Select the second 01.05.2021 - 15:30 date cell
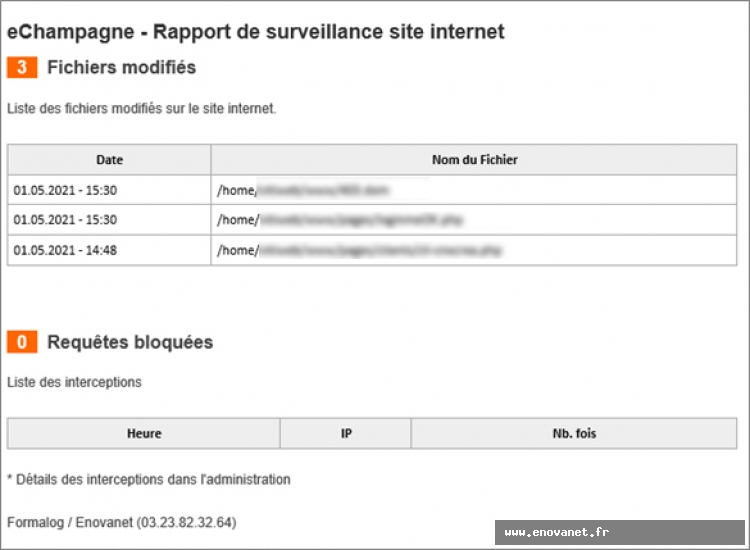 click(x=65, y=220)
